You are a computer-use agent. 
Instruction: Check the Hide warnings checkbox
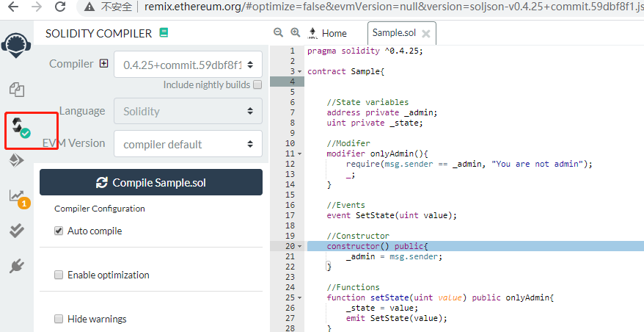click(59, 319)
